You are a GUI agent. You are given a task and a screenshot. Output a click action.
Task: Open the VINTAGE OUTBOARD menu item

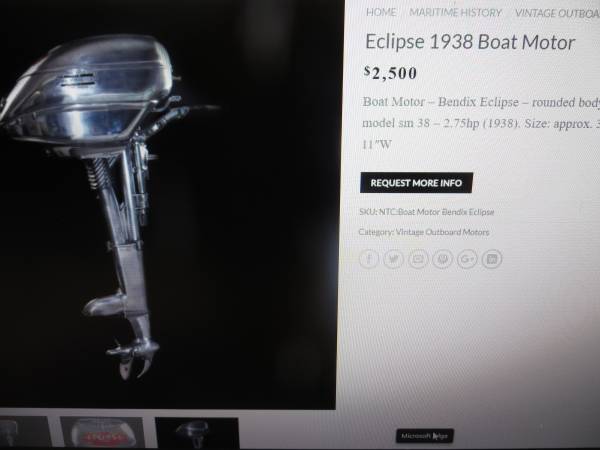pos(558,13)
